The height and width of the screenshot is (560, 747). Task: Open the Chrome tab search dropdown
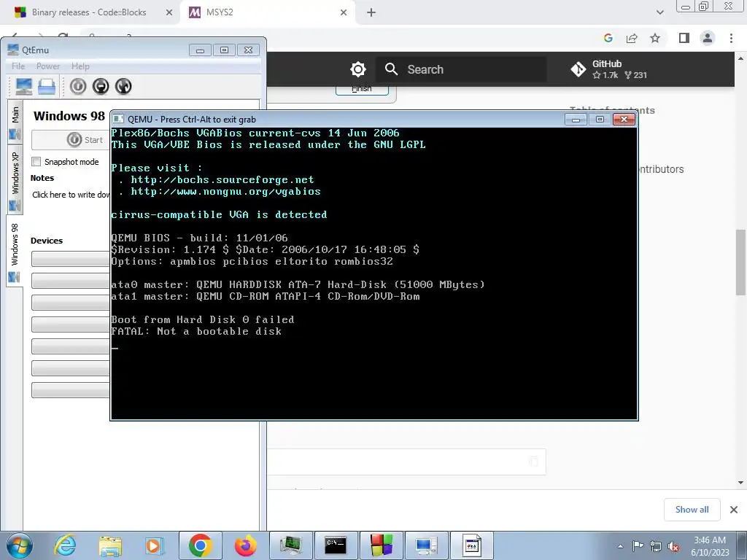click(659, 12)
